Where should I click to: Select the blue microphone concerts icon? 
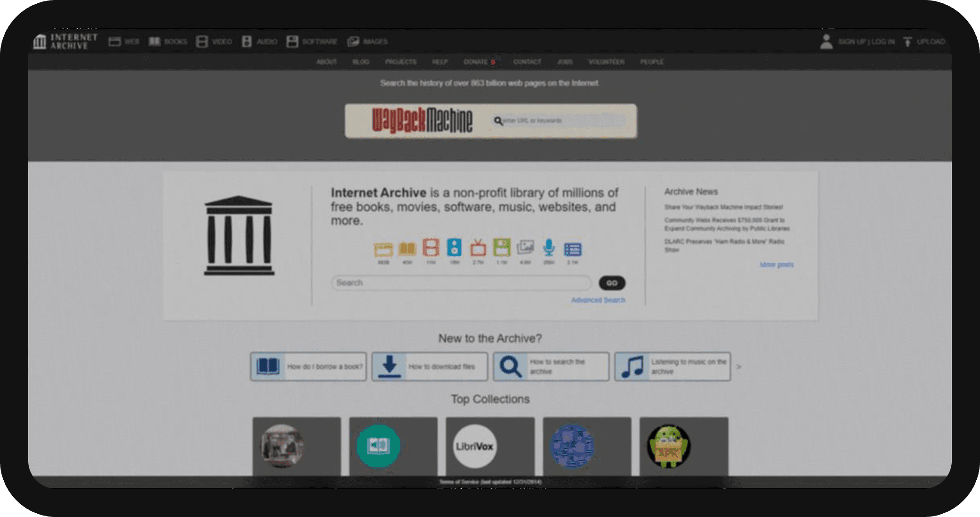(549, 248)
